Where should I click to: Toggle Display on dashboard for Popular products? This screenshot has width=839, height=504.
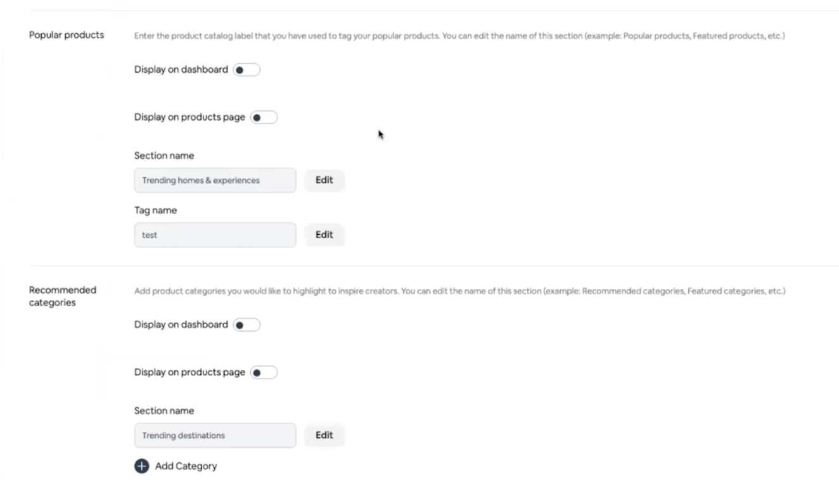[247, 70]
